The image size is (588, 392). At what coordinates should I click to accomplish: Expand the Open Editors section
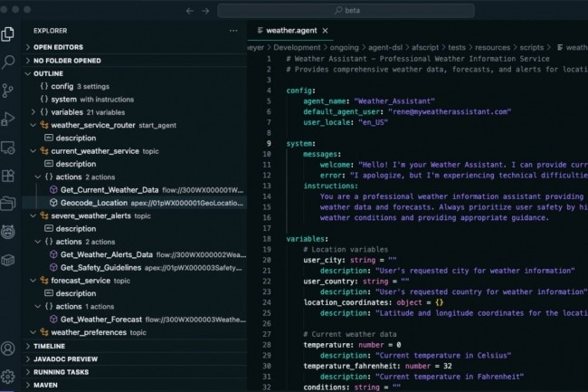[58, 47]
